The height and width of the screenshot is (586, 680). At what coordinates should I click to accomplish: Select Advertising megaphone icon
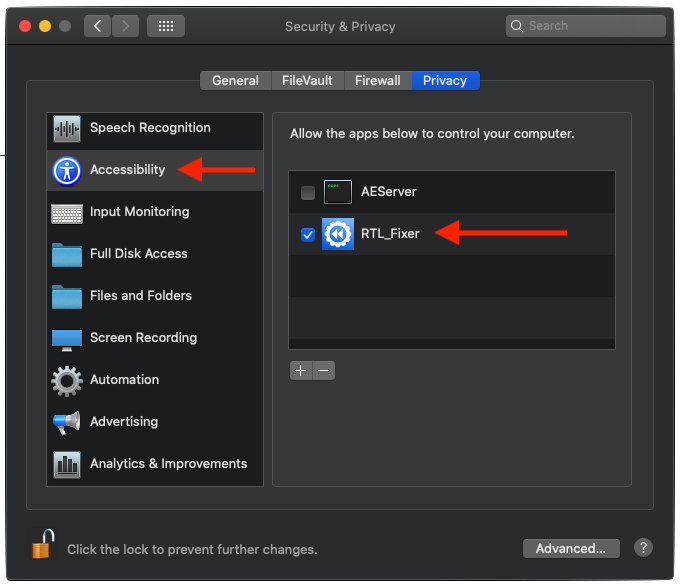pyautogui.click(x=67, y=422)
